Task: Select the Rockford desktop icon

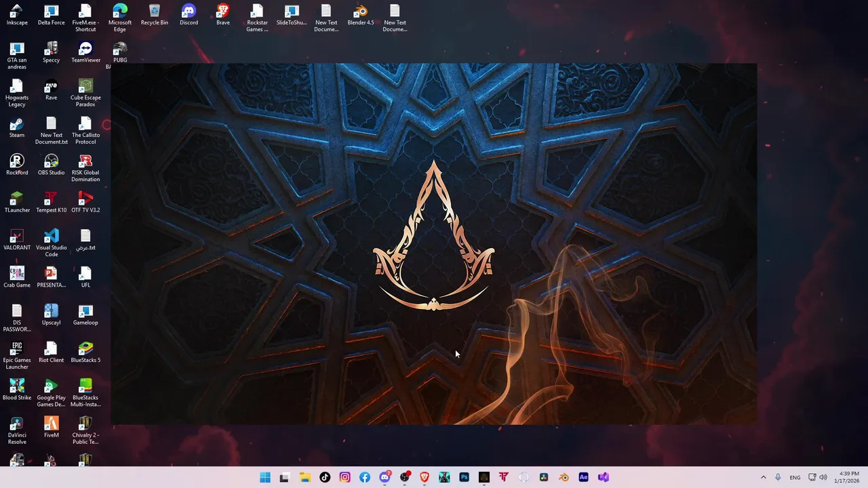Action: coord(17,165)
